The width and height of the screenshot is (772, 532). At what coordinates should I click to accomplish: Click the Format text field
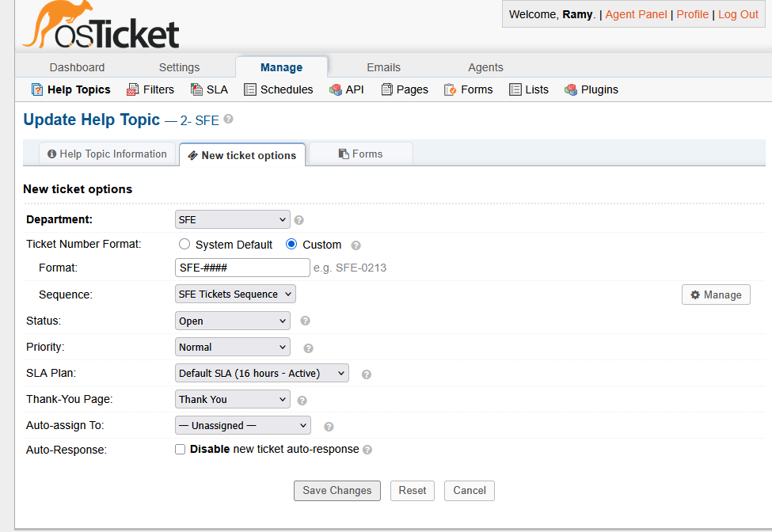[x=242, y=268]
